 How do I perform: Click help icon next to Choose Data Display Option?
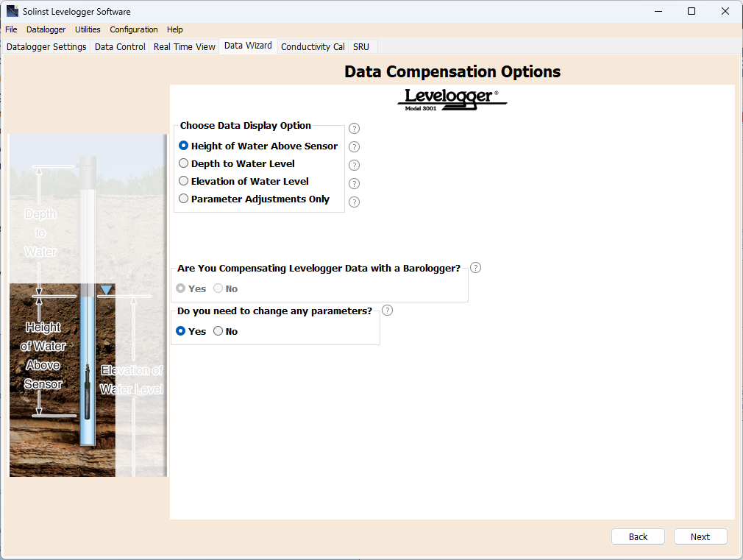(x=354, y=128)
